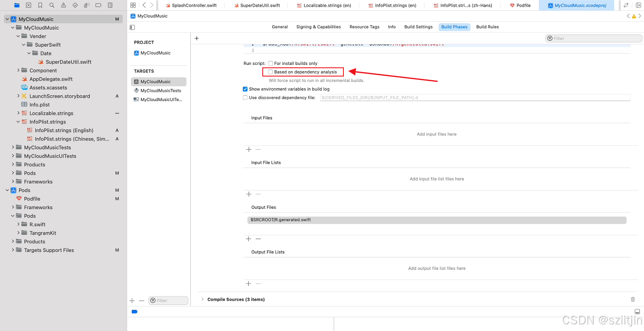The image size is (644, 331).
Task: Open the Issue navigator warning icon
Action: [63, 5]
